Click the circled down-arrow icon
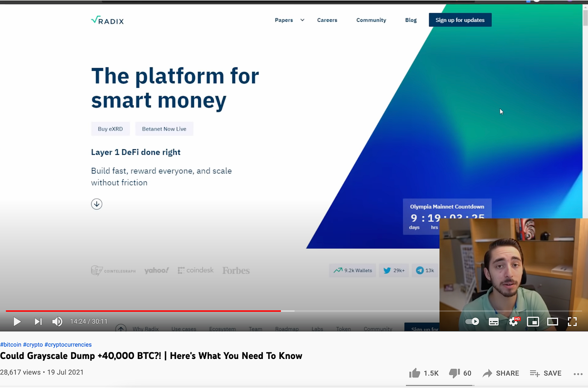588x388 pixels. pos(97,204)
